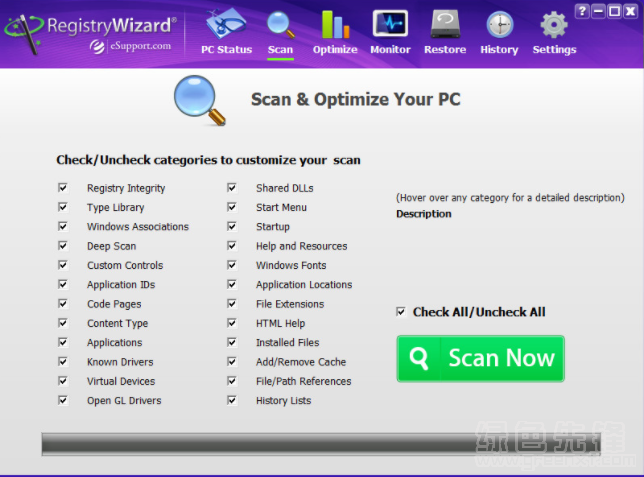Open the History clock icon

point(499,25)
